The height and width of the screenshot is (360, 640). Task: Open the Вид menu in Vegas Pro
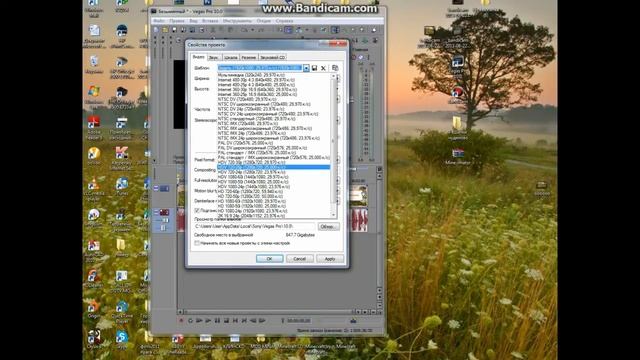click(x=193, y=21)
